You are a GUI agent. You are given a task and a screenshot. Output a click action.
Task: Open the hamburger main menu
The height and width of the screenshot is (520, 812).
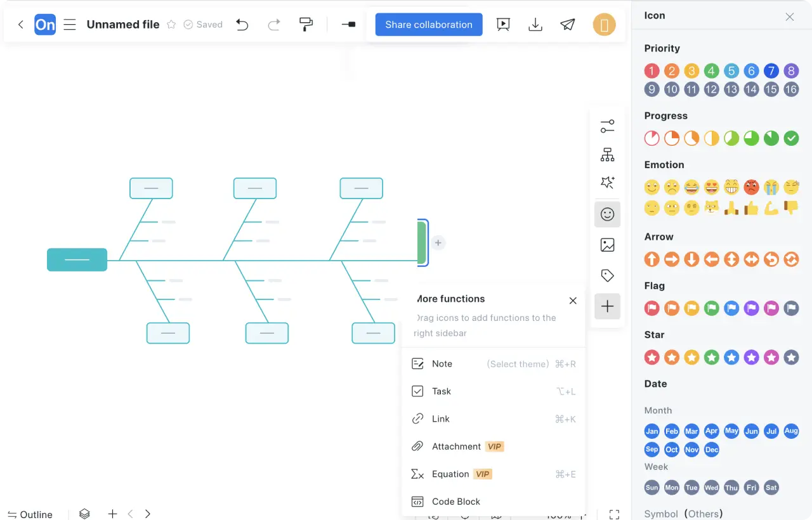[70, 25]
